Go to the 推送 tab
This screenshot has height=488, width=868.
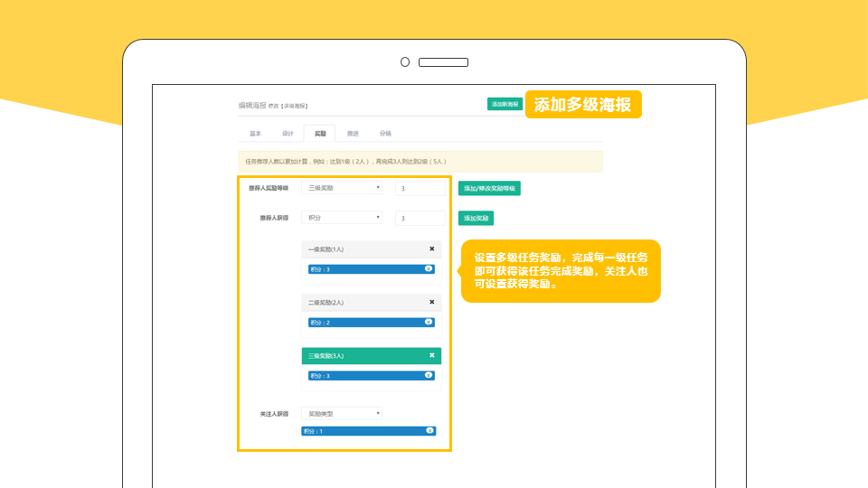[353, 134]
